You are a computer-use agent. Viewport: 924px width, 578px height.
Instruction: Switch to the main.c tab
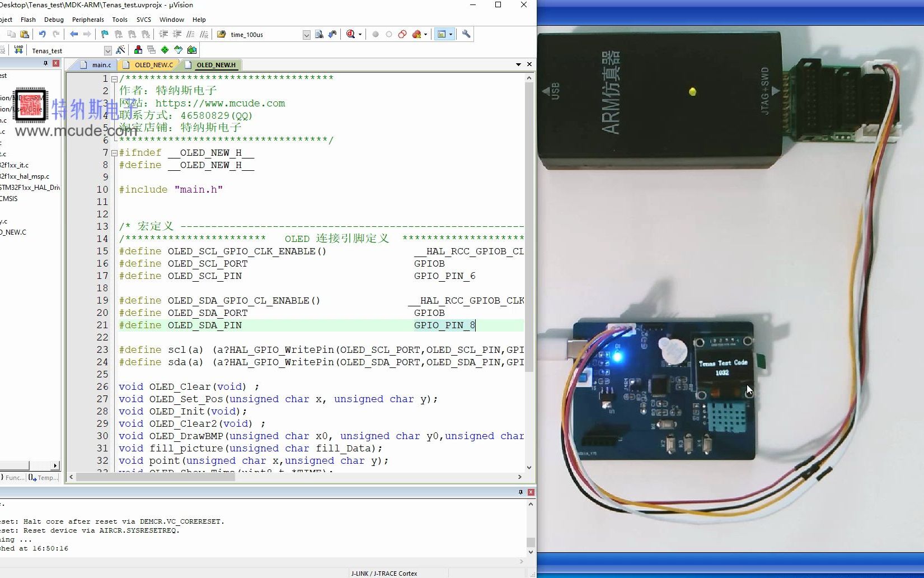point(96,65)
